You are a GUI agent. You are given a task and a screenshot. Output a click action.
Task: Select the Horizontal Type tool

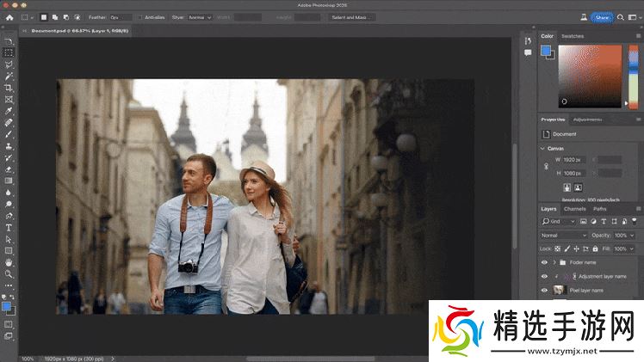8,228
